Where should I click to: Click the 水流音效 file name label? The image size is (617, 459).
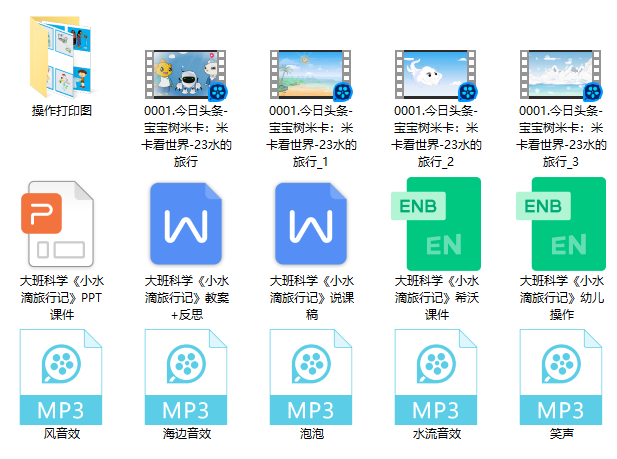click(x=437, y=434)
